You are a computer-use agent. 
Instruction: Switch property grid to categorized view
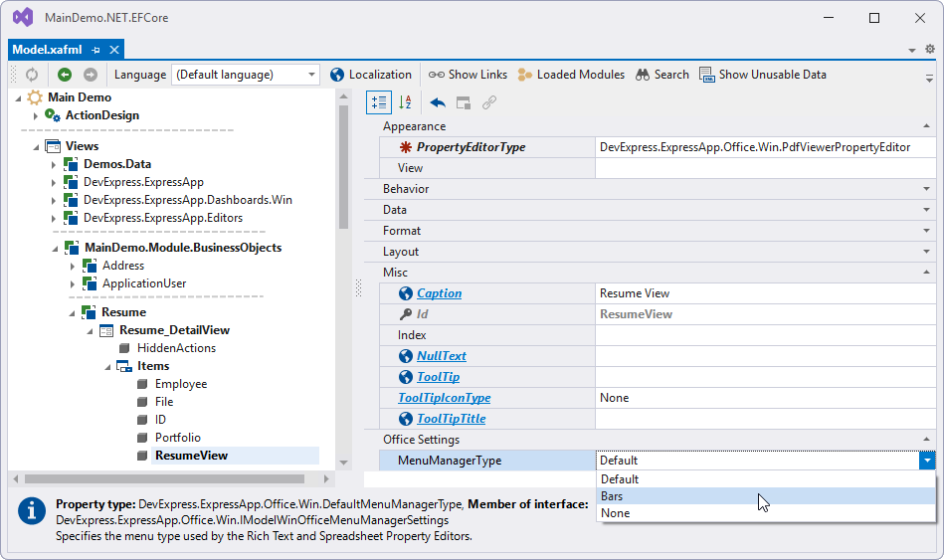379,103
